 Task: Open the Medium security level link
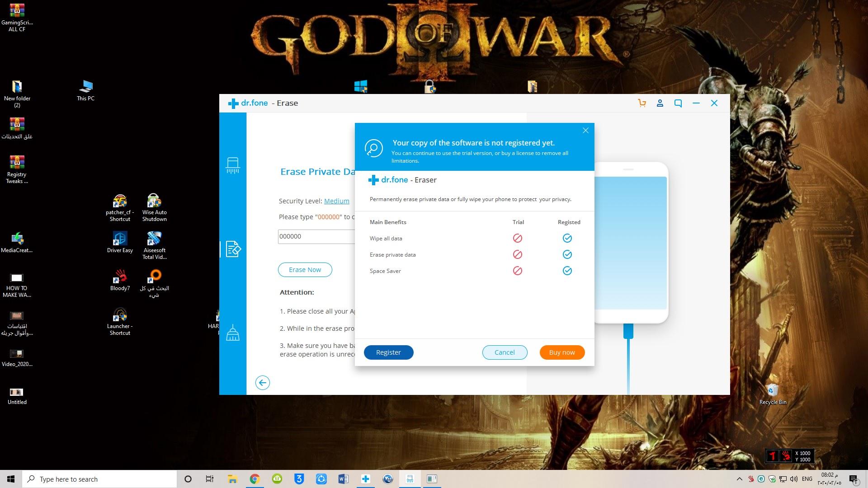pyautogui.click(x=337, y=201)
